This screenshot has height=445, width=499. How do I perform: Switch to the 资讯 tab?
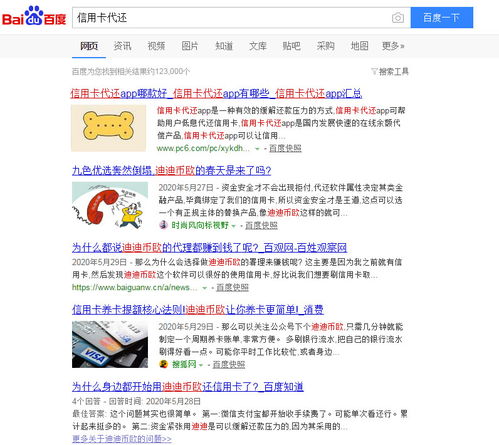pos(122,46)
